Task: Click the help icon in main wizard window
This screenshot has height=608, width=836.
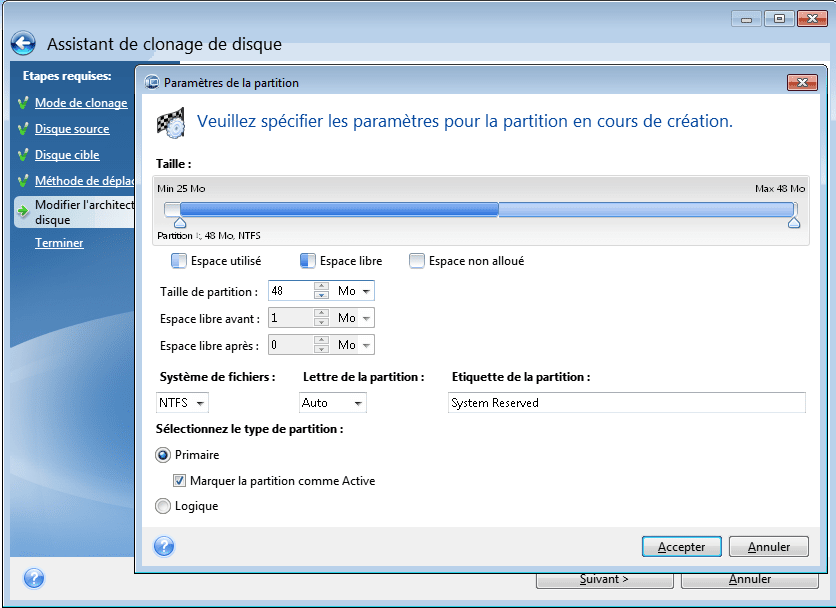Action: (33, 579)
